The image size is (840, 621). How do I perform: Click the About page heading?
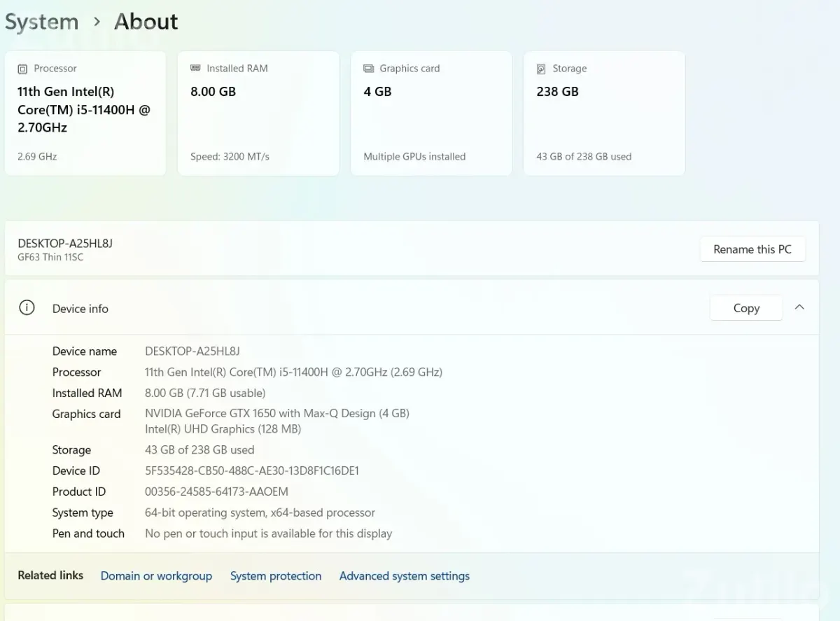[146, 22]
